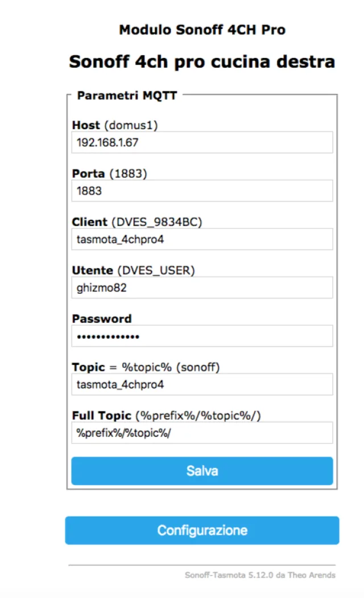
Task: Click the Client field with tasmota_4chpro4
Action: coord(202,239)
